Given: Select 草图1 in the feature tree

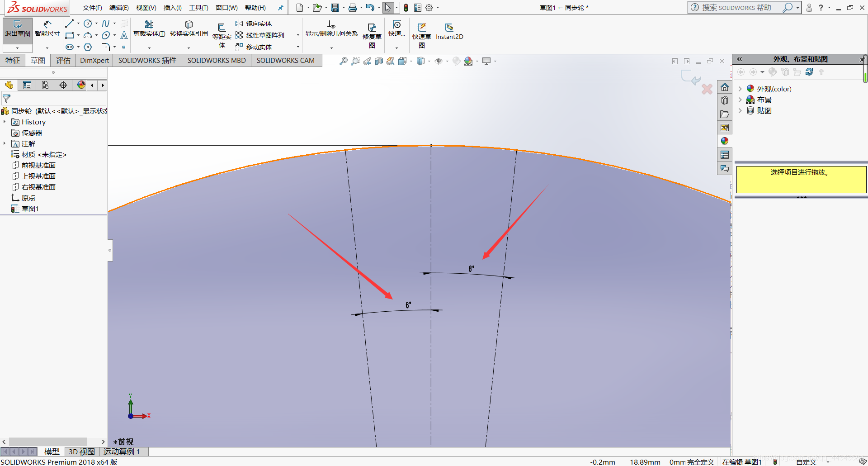Looking at the screenshot, I should (x=30, y=209).
